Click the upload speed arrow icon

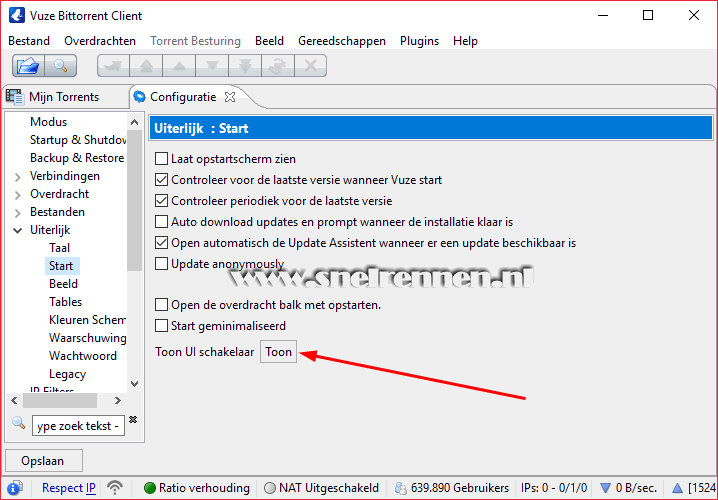pos(677,488)
